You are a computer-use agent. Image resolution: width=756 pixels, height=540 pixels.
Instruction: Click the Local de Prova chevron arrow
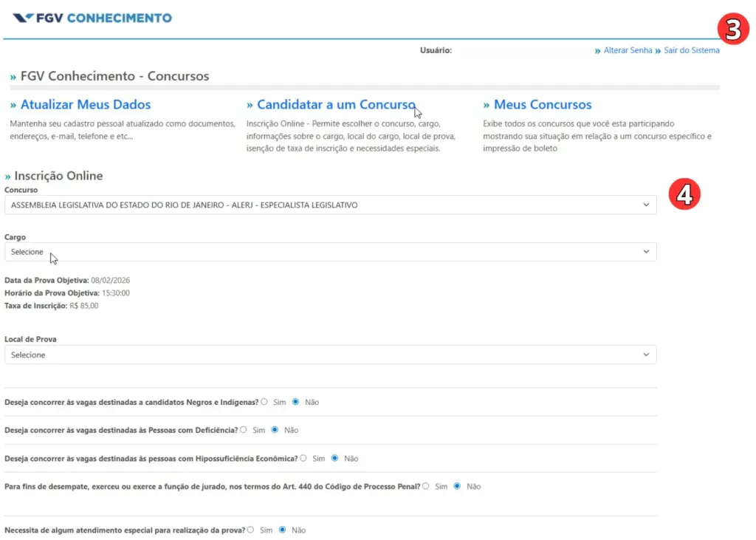coord(646,355)
